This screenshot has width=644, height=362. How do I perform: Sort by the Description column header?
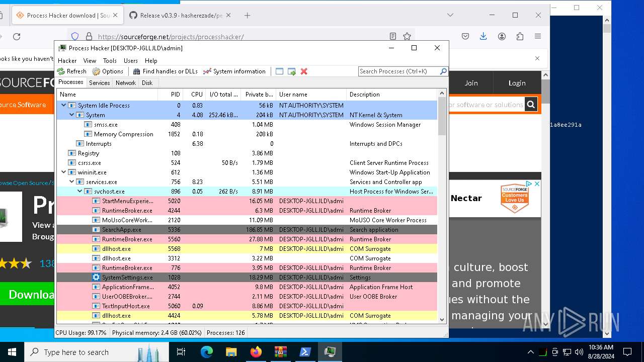392,95
